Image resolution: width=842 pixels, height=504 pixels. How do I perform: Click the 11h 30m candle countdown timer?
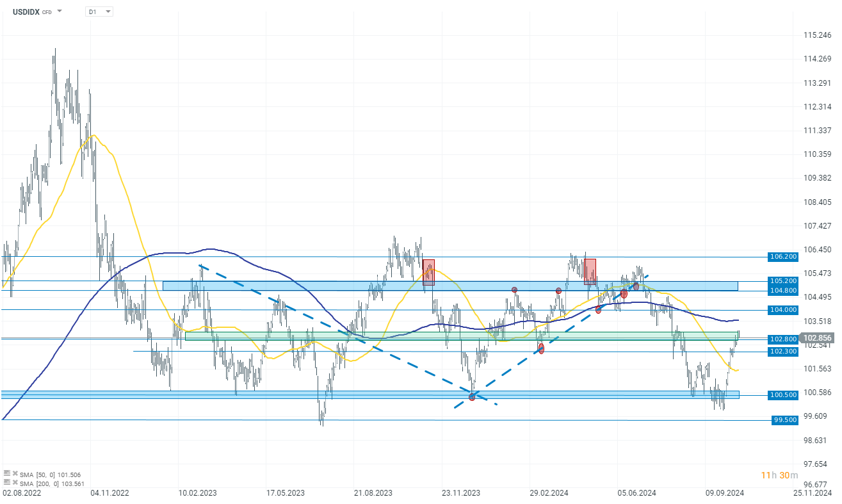[779, 475]
